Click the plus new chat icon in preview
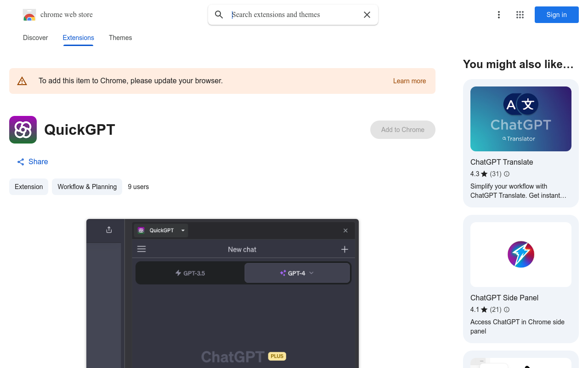588x368 pixels. pyautogui.click(x=345, y=249)
